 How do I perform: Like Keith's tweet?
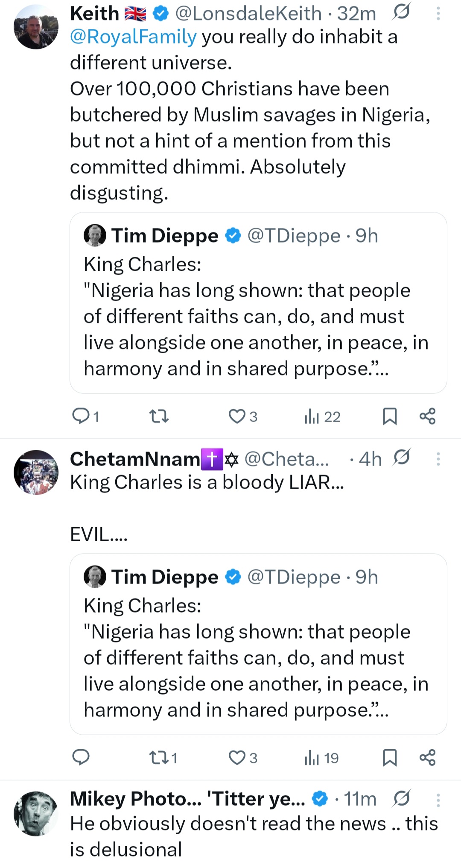coord(237,416)
